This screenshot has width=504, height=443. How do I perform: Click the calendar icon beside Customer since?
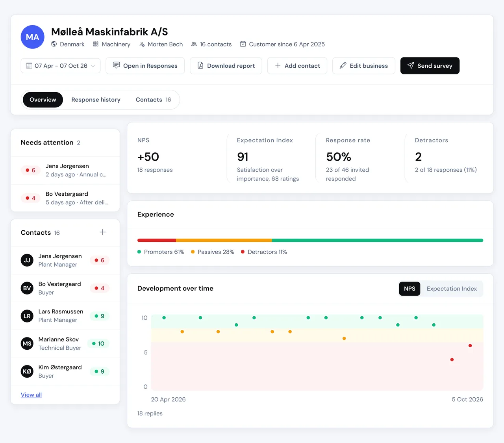pyautogui.click(x=243, y=44)
